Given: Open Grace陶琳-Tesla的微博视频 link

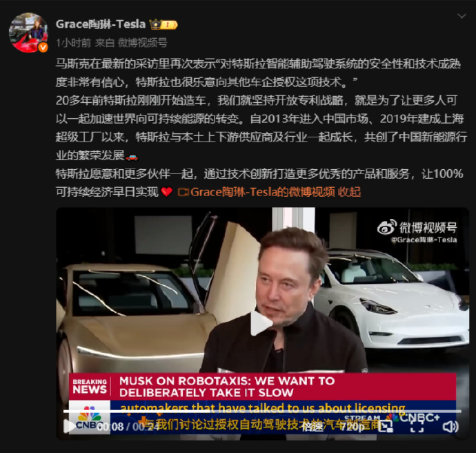Looking at the screenshot, I should 263,192.
